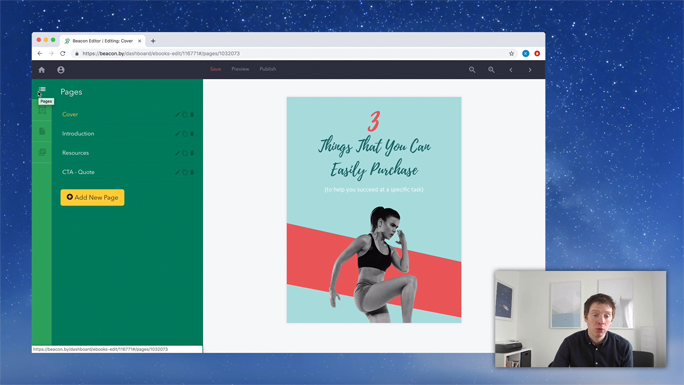The height and width of the screenshot is (385, 684).
Task: Click the site lock icon in address bar
Action: click(77, 54)
